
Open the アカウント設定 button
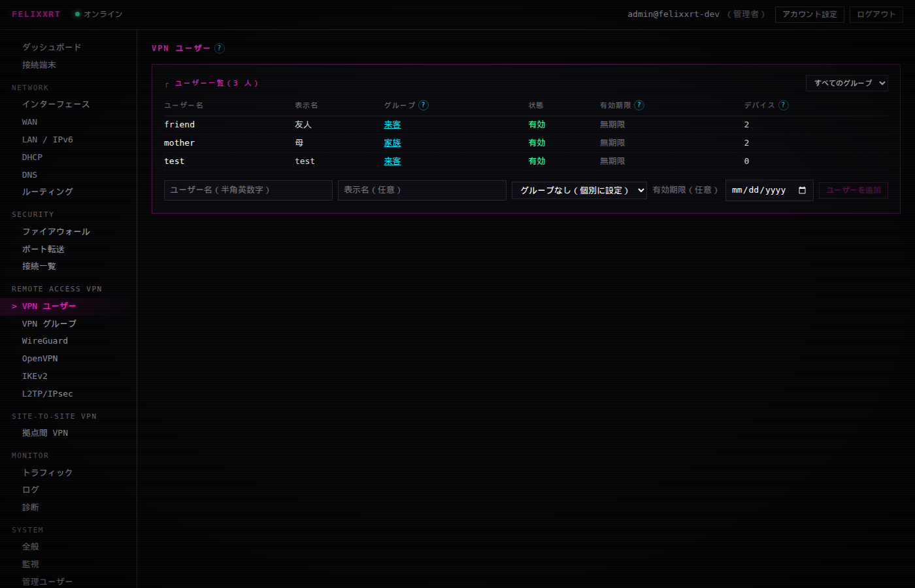pos(810,14)
